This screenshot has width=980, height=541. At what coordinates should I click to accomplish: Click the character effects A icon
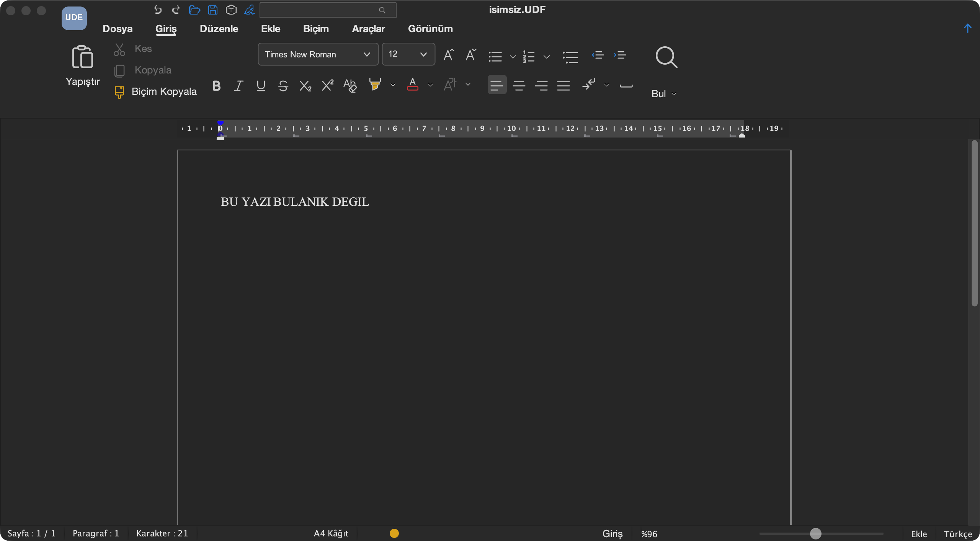pyautogui.click(x=450, y=85)
